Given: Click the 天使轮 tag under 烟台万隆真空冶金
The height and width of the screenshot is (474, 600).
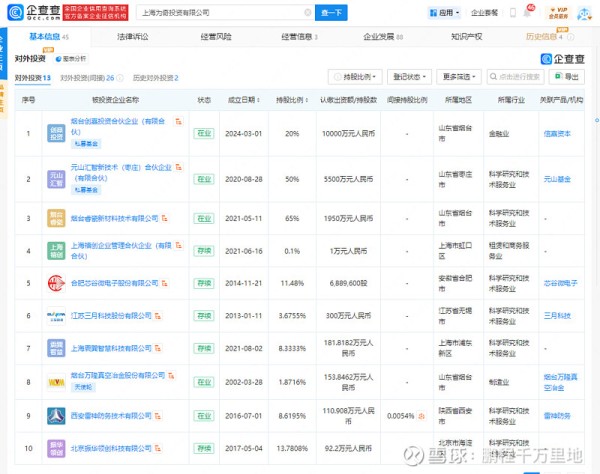Looking at the screenshot, I should point(83,387).
